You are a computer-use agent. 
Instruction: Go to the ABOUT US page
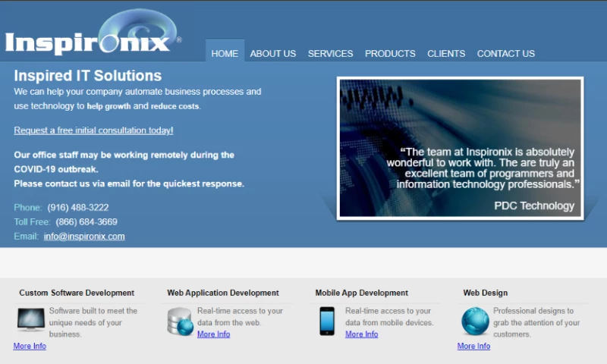(x=272, y=53)
